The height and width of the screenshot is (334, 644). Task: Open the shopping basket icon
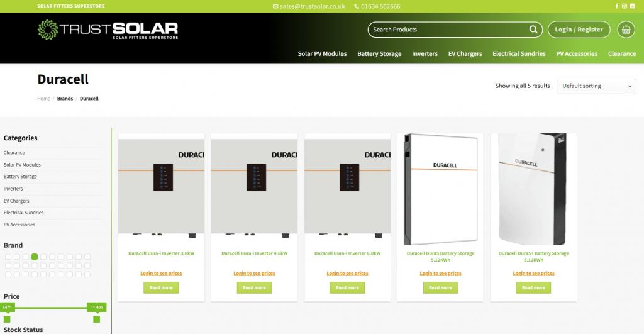(626, 30)
